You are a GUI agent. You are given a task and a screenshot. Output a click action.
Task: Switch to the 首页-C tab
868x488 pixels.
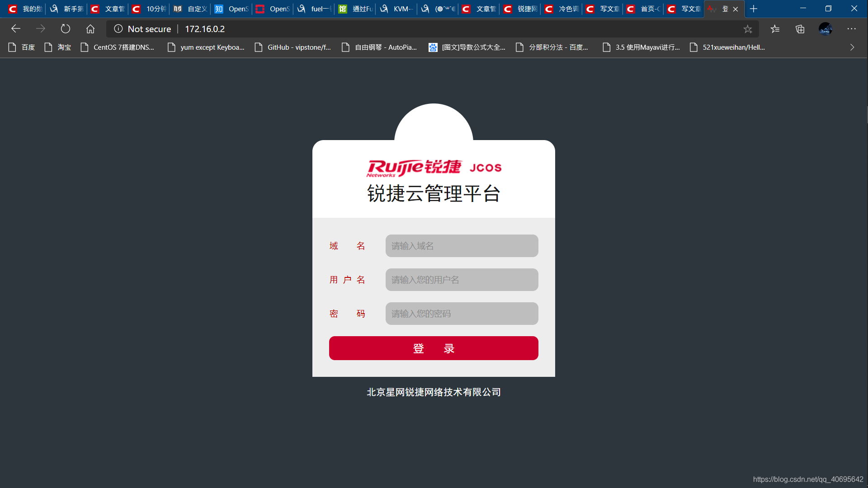tap(644, 9)
